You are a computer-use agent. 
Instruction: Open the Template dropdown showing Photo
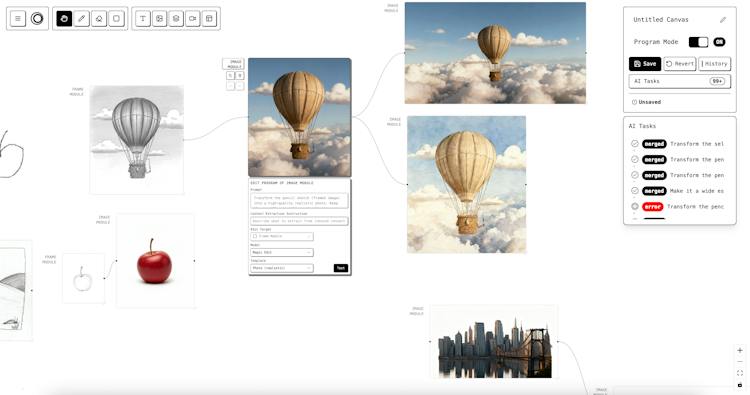pyautogui.click(x=282, y=268)
